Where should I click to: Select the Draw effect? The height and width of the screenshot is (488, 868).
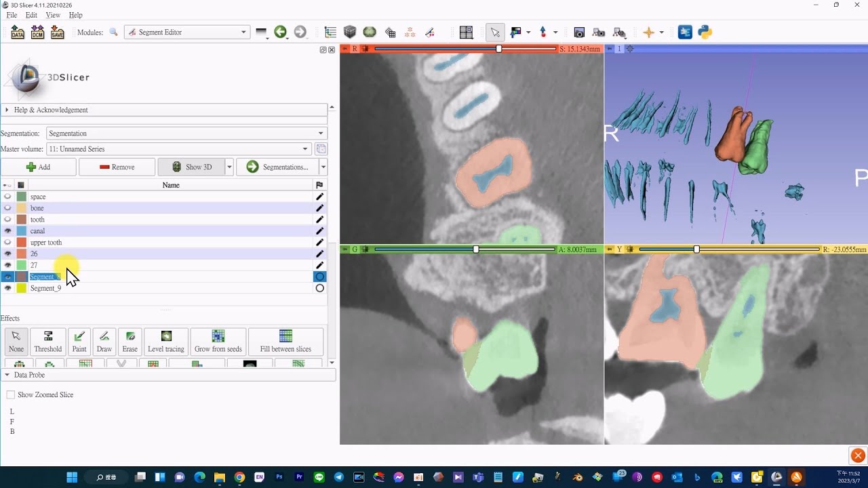(104, 342)
